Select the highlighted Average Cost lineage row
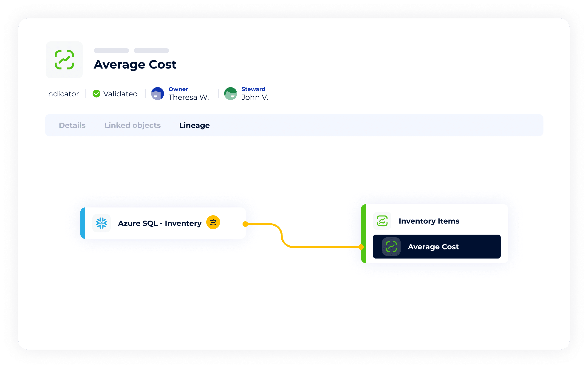Viewport: 588px width, 368px height. tap(437, 247)
